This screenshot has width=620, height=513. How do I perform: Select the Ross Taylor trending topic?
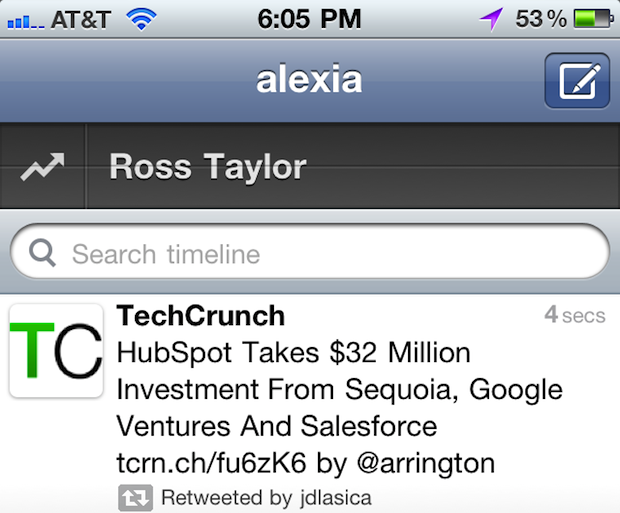point(207,167)
